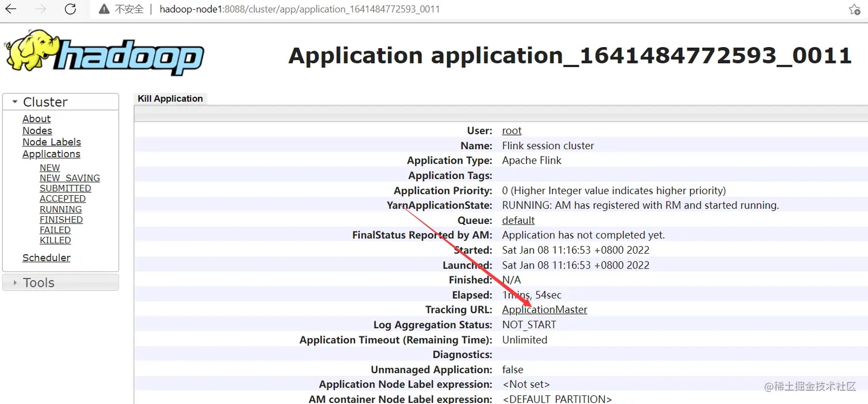Click the 'Application Tags:' label
The height and width of the screenshot is (404, 868).
pos(450,176)
